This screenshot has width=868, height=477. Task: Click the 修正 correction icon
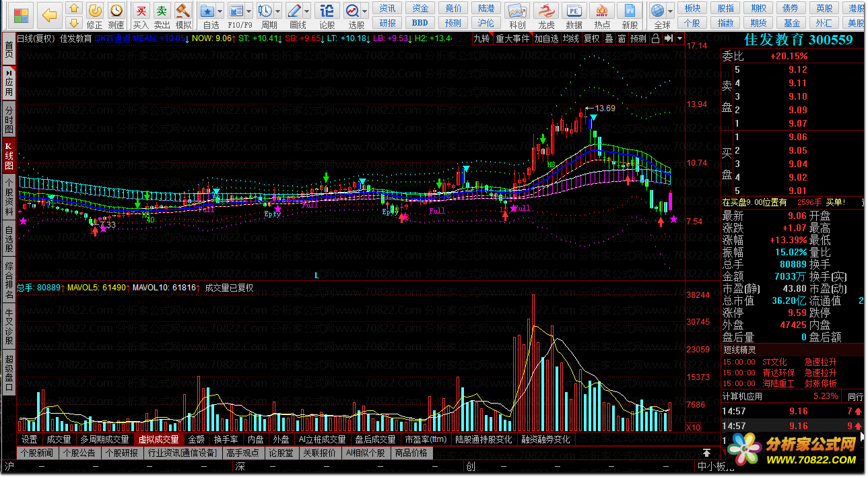pyautogui.click(x=95, y=10)
